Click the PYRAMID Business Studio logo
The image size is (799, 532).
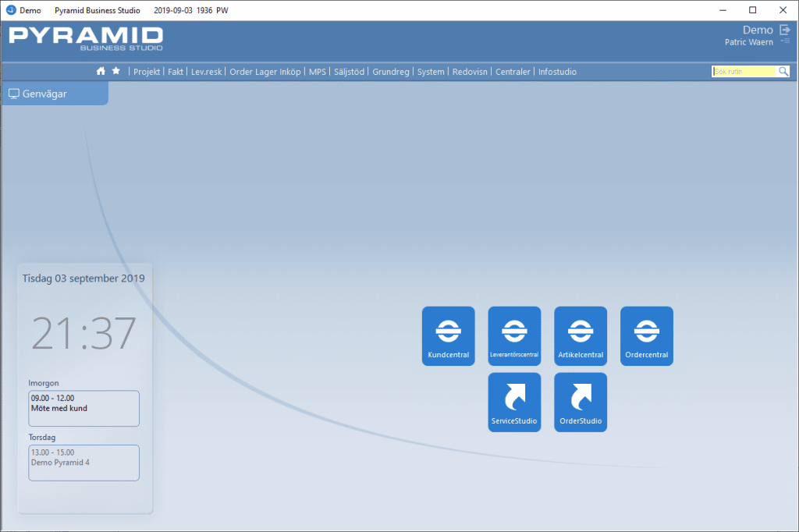(86, 39)
